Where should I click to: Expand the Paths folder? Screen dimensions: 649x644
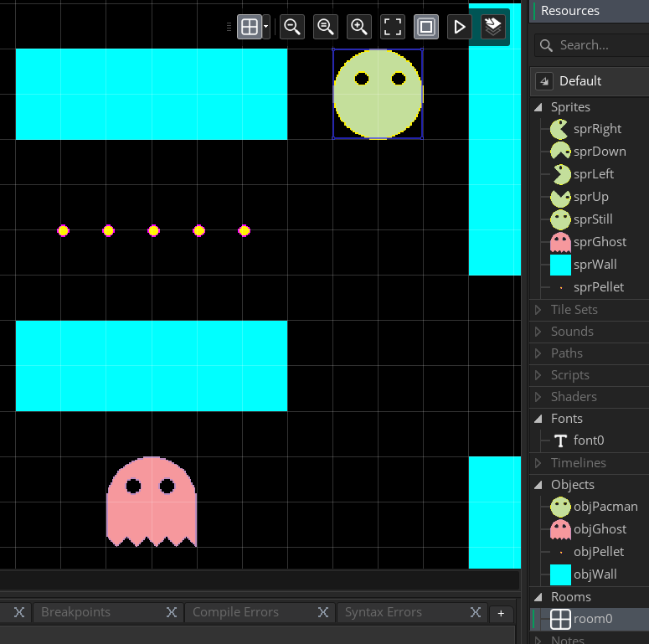[538, 353]
